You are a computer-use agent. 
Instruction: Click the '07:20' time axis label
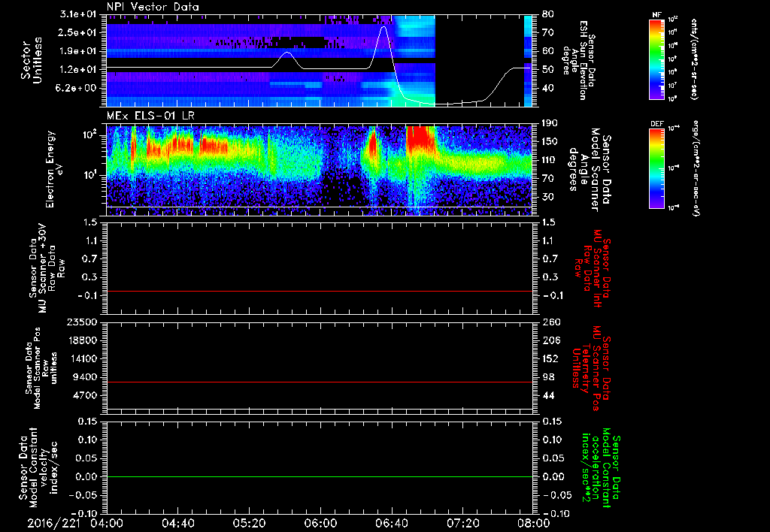click(462, 523)
